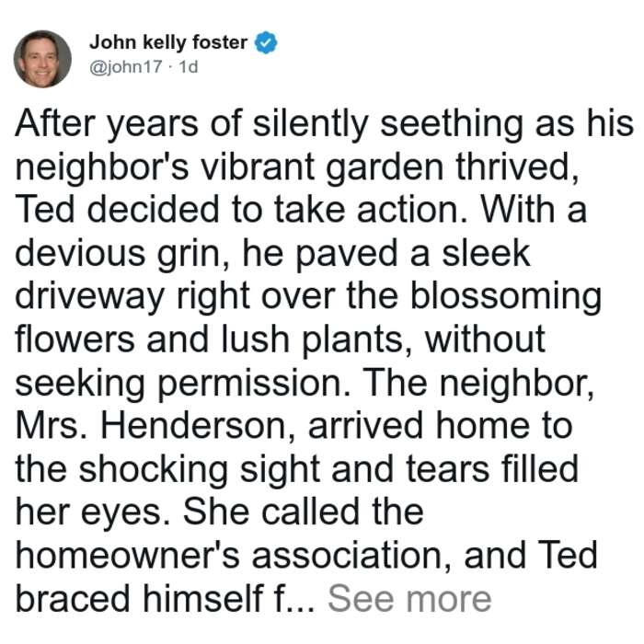
Task: Click the phrase 'braced himself' on last line
Action: click(x=139, y=599)
